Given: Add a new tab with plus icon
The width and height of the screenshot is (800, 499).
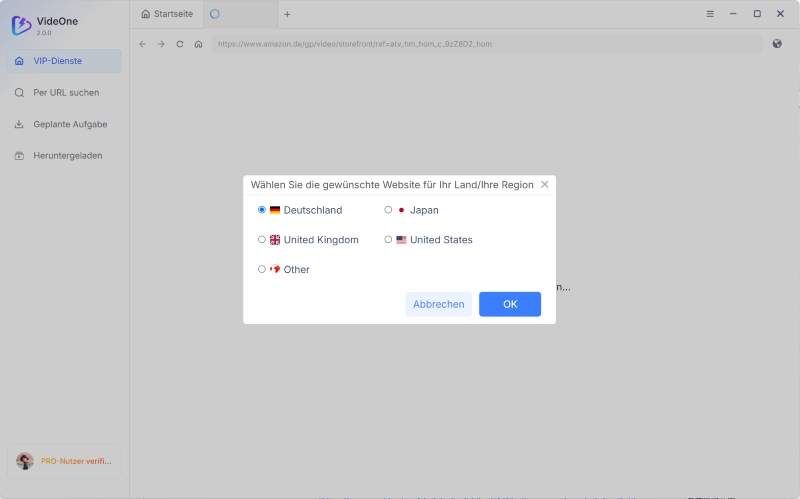Looking at the screenshot, I should (x=287, y=14).
